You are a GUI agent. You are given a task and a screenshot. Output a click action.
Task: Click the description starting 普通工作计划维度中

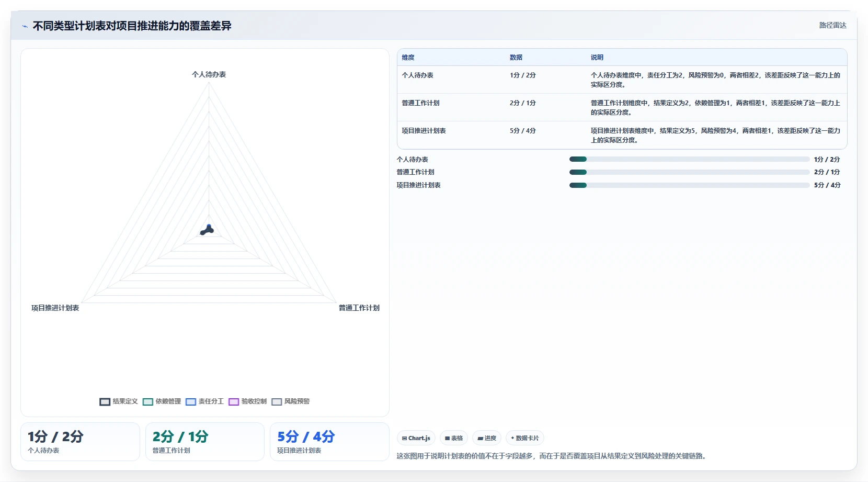(x=715, y=108)
